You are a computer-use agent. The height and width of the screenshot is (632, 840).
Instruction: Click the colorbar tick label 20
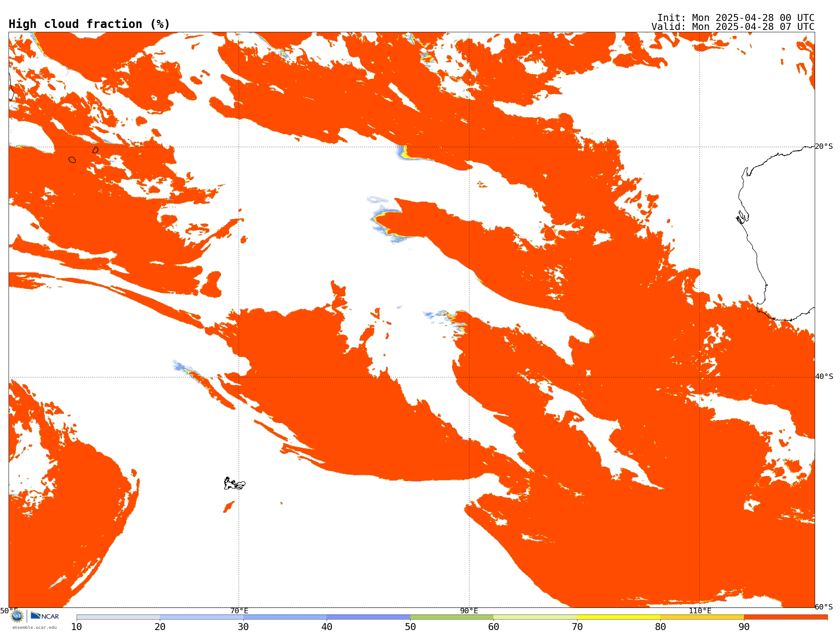160,627
